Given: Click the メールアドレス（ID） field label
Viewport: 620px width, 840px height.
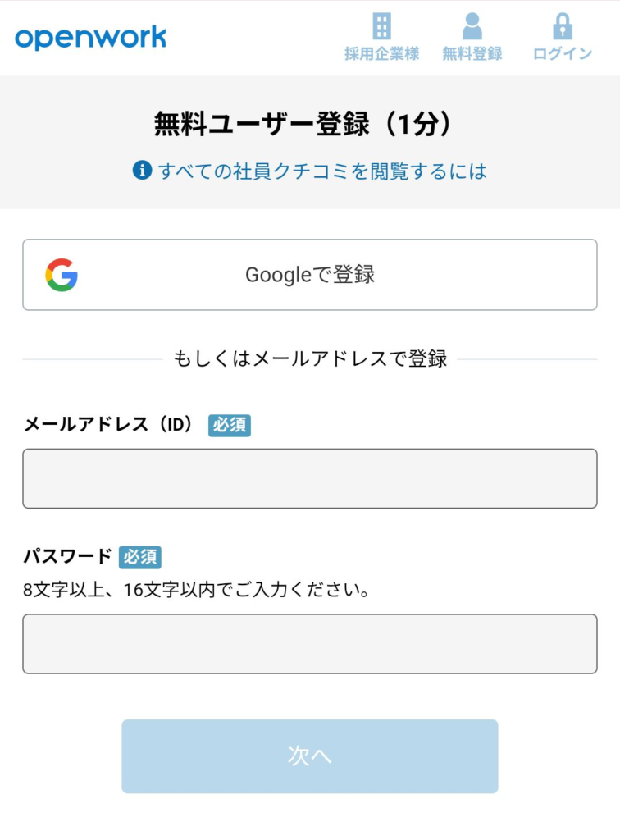Looking at the screenshot, I should coord(108,425).
